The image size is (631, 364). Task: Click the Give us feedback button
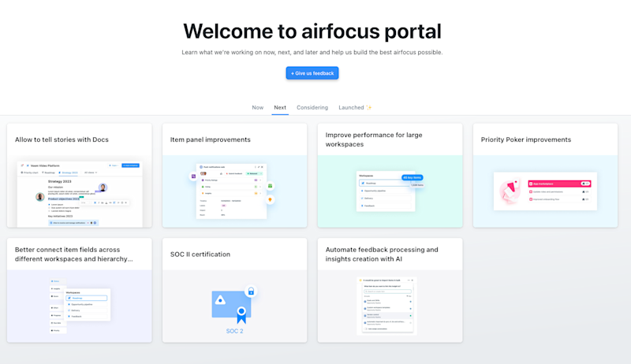click(312, 73)
